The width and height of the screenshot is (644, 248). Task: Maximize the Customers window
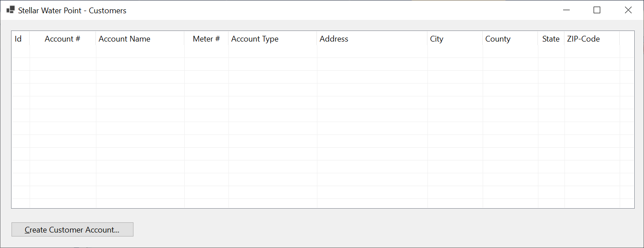597,10
